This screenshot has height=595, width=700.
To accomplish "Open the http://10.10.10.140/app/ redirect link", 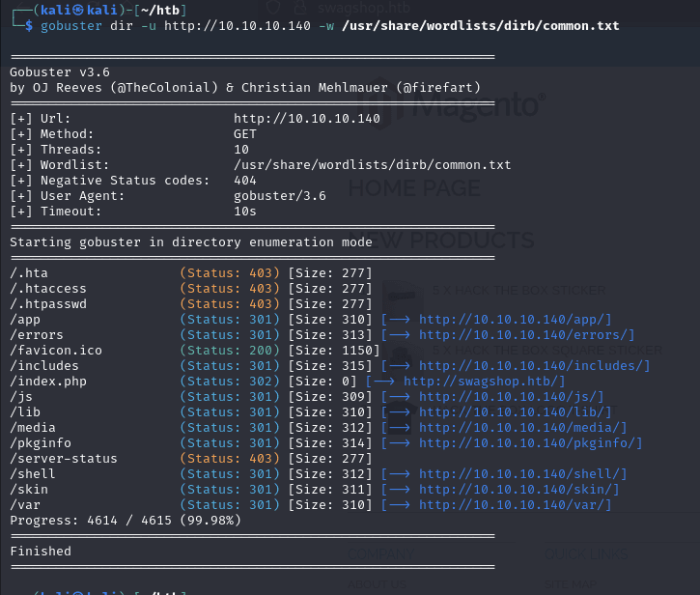I will click(x=515, y=320).
